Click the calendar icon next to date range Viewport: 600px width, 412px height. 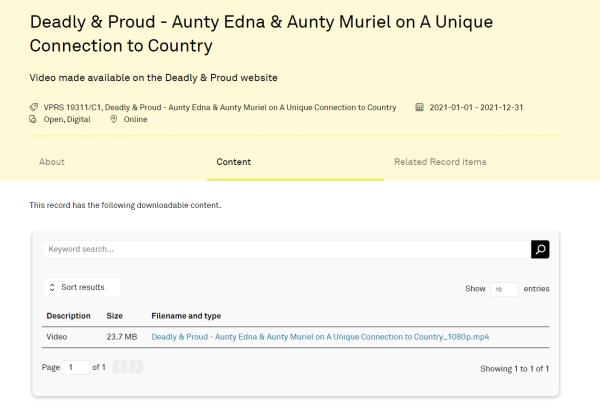click(419, 107)
